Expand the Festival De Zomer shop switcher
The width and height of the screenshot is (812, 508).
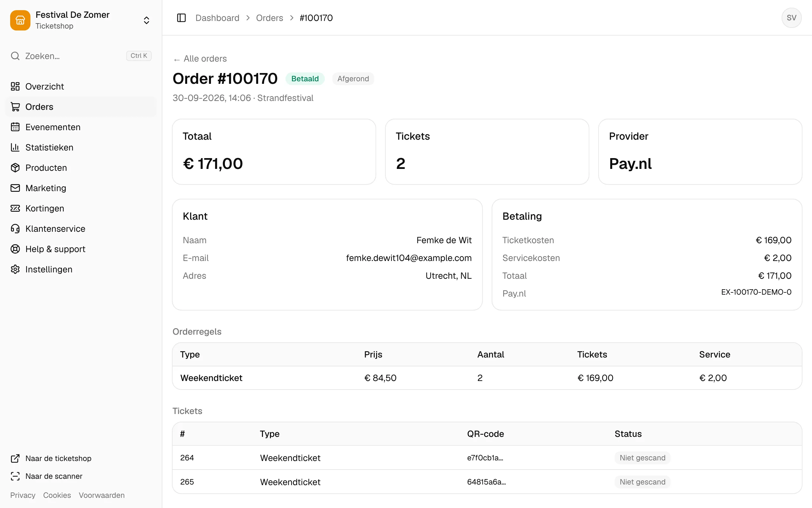point(146,20)
